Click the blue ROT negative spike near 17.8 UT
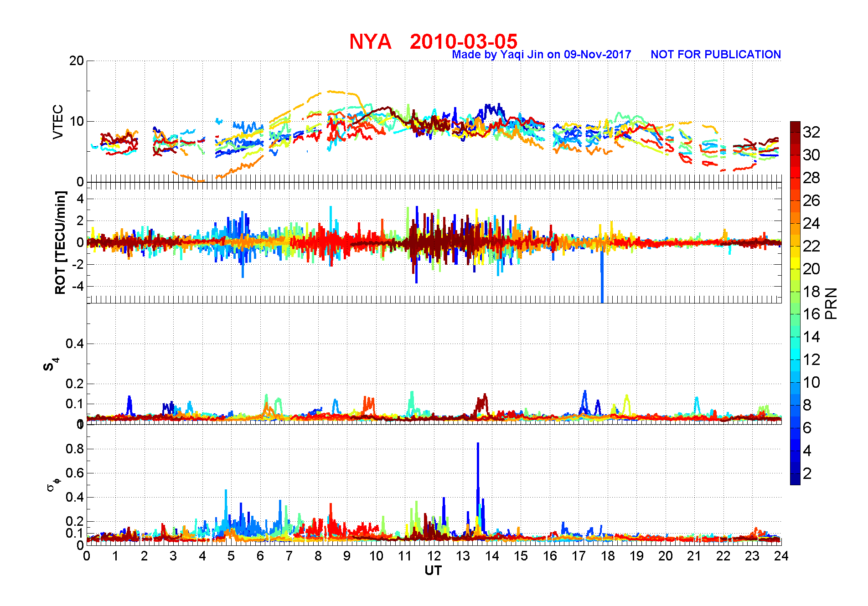Image resolution: width=868 pixels, height=606 pixels. [x=602, y=276]
